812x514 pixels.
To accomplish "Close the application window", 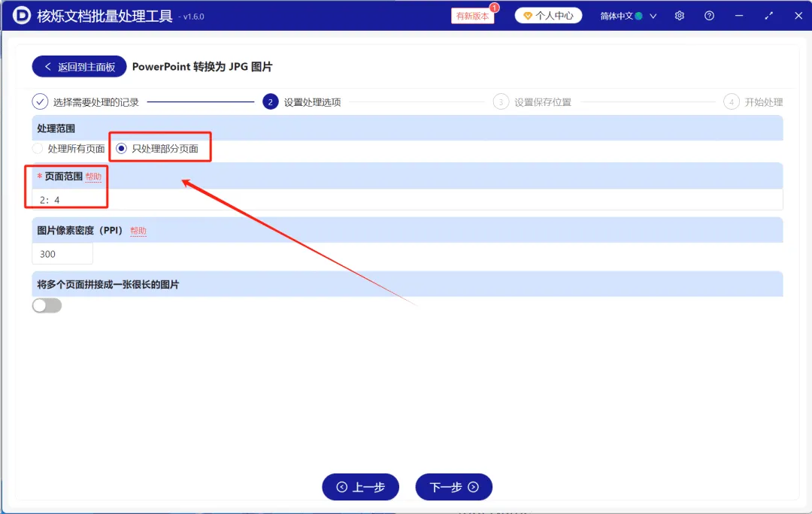I will click(798, 16).
